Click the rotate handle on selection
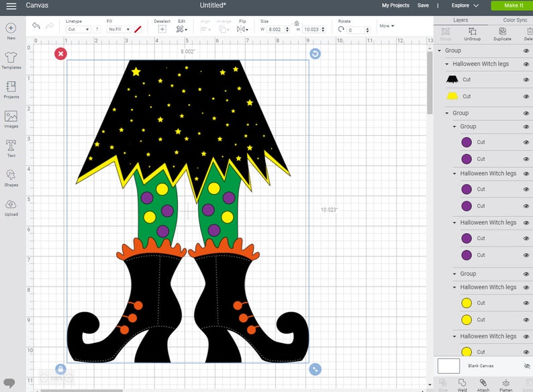 click(315, 54)
